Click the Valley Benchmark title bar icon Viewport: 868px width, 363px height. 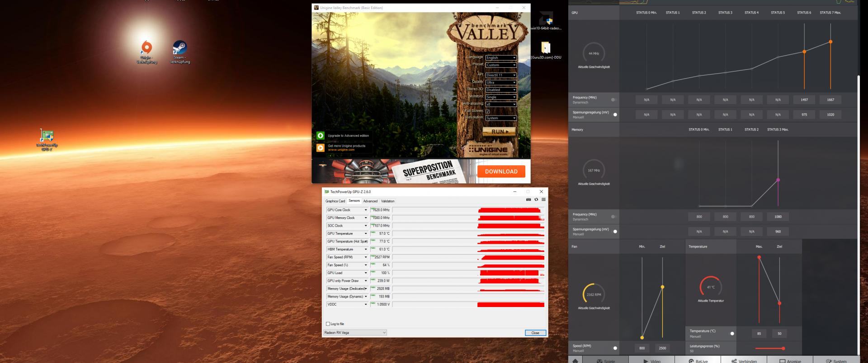click(x=316, y=8)
